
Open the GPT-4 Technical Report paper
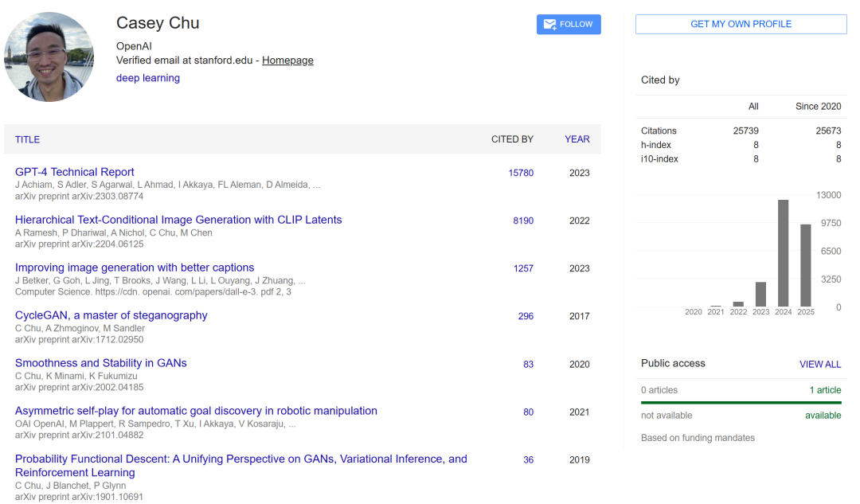point(75,172)
